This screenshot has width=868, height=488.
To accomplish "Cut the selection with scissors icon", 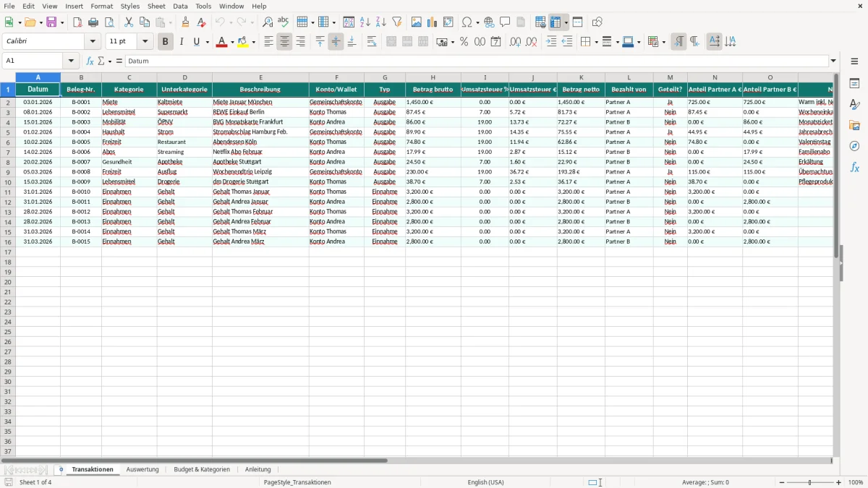I will coord(129,22).
